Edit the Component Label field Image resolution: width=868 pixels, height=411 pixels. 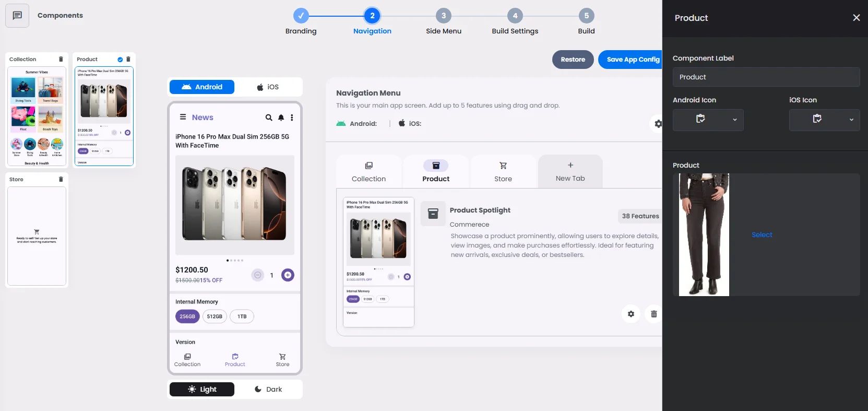(766, 77)
